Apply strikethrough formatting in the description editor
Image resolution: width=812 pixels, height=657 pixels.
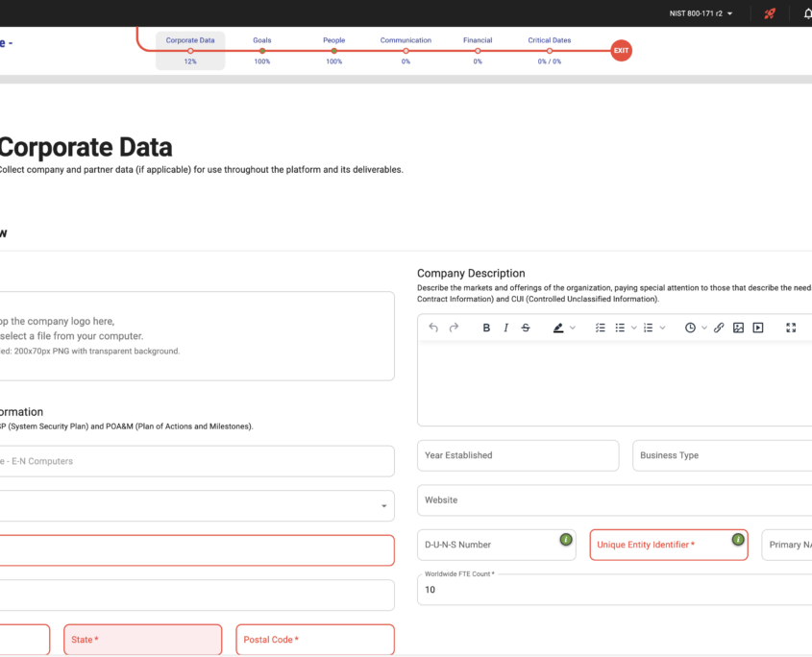point(526,328)
